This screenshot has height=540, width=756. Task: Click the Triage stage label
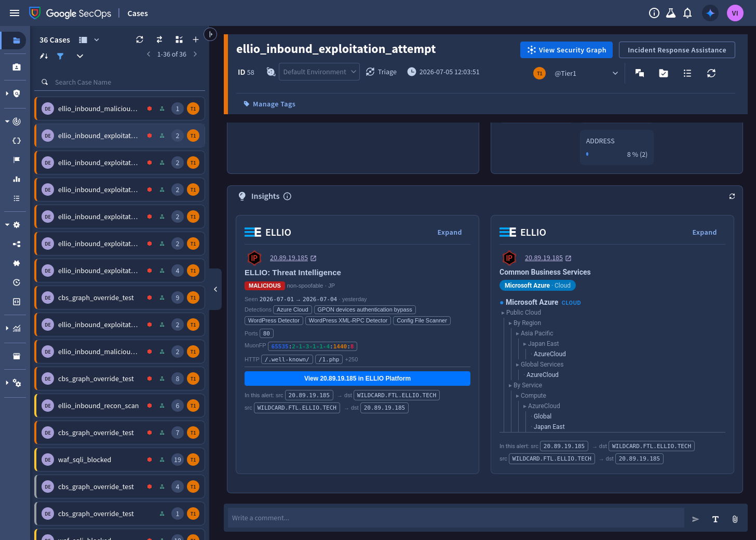387,72
